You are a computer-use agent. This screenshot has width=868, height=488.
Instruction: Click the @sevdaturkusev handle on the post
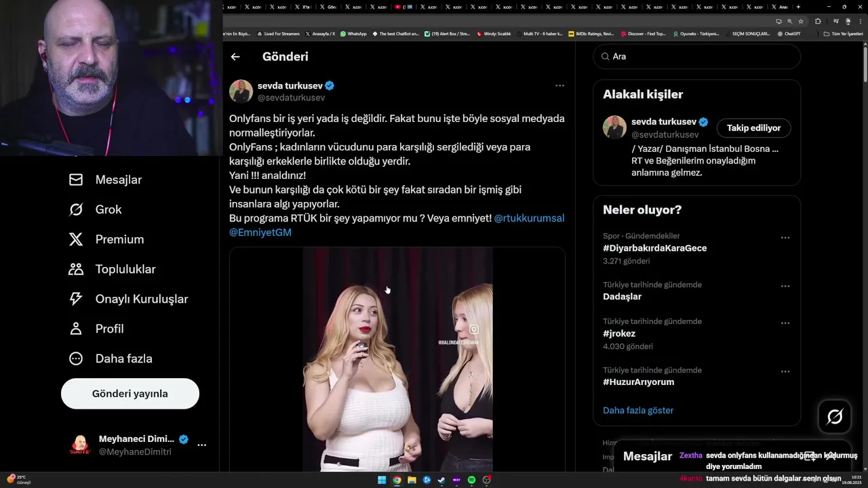pos(291,98)
